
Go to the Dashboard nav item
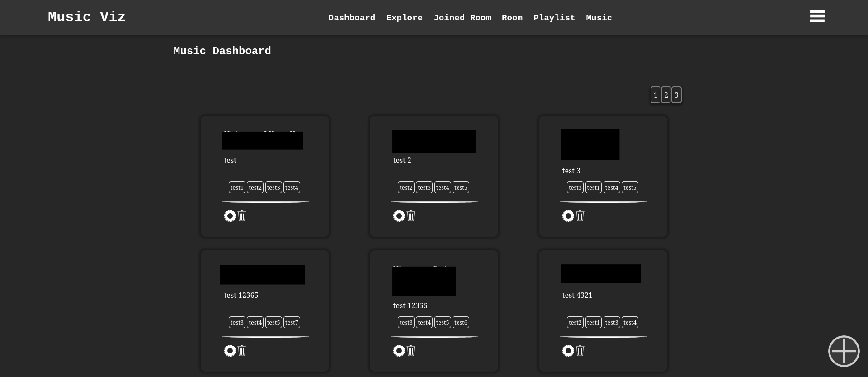[352, 18]
